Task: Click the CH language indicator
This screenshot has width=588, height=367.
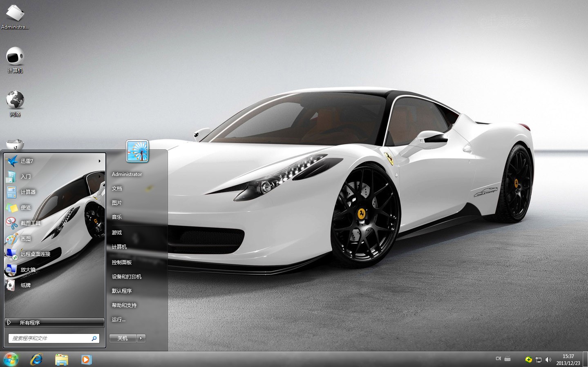Action: click(499, 359)
